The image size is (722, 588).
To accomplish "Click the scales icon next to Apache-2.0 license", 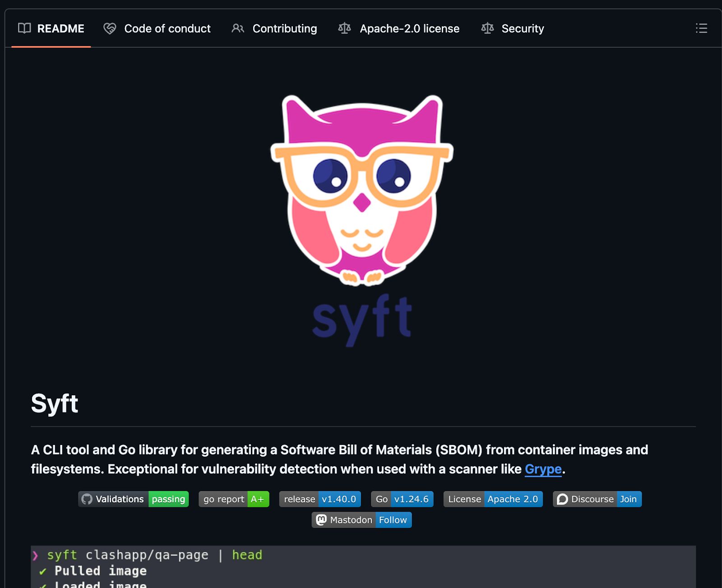I will tap(344, 28).
